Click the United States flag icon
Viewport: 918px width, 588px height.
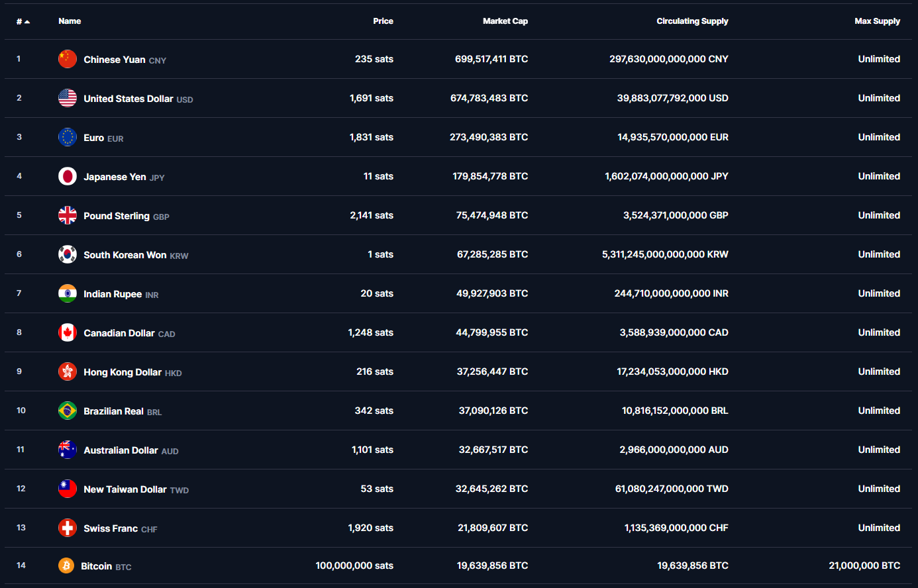(x=68, y=98)
